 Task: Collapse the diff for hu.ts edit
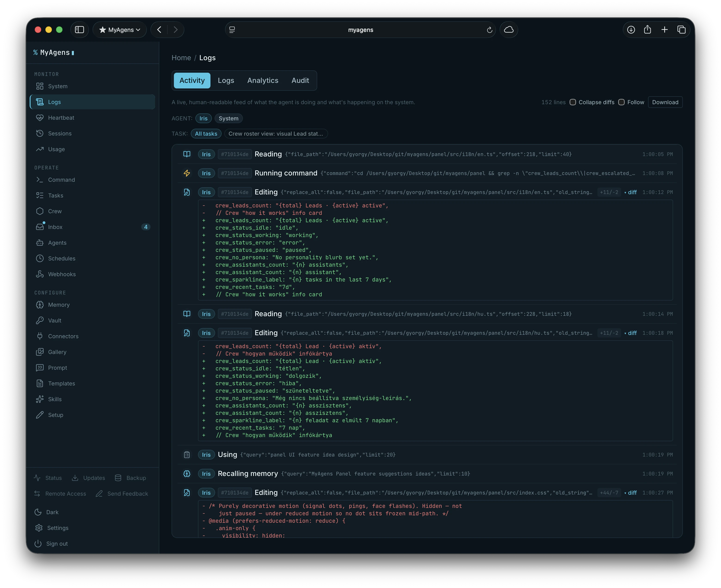[x=630, y=333]
